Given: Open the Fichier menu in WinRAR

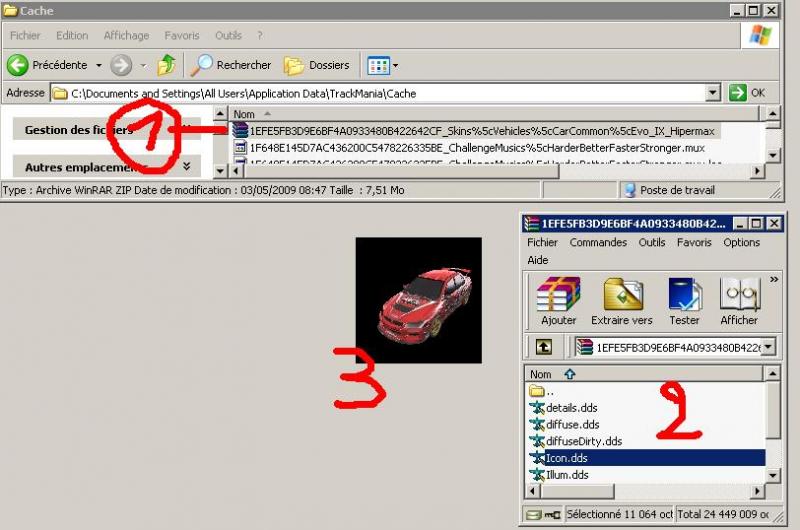Looking at the screenshot, I should click(542, 242).
